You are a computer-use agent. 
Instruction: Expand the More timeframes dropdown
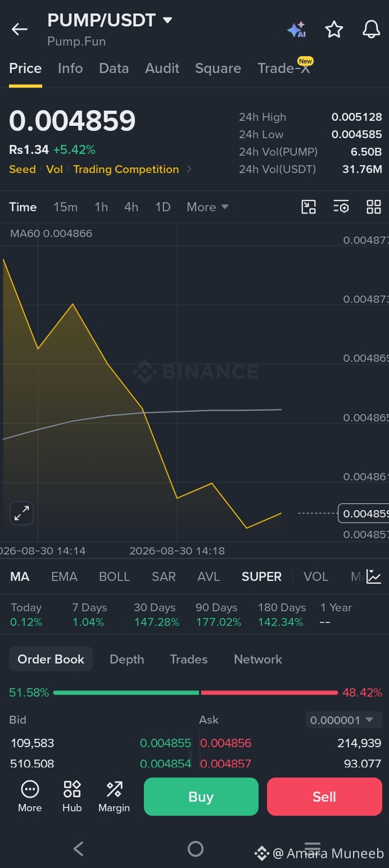tap(207, 207)
